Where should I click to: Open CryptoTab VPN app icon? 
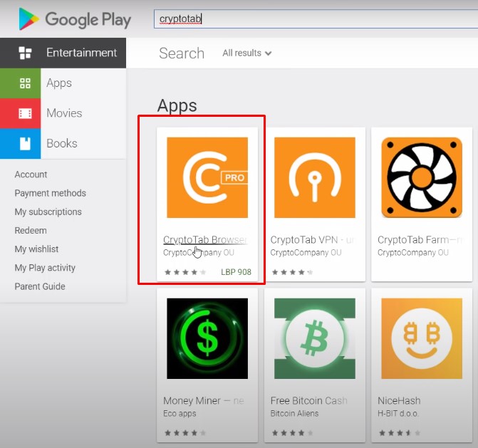(x=315, y=177)
